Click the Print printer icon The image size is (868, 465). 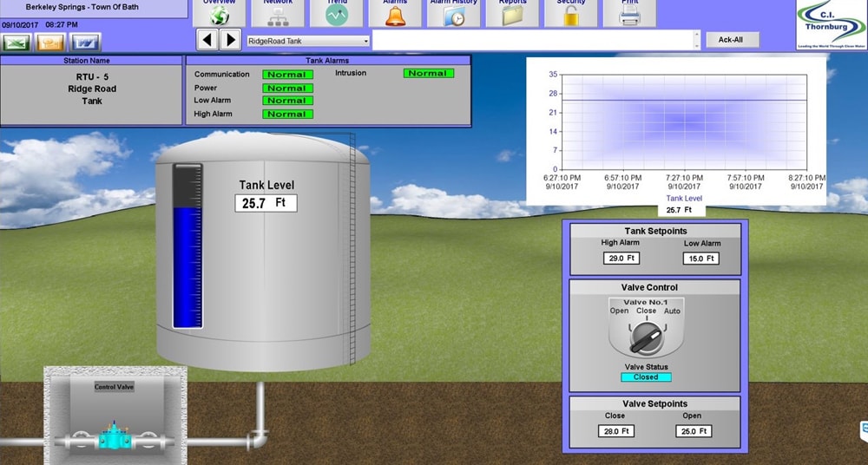tap(629, 13)
